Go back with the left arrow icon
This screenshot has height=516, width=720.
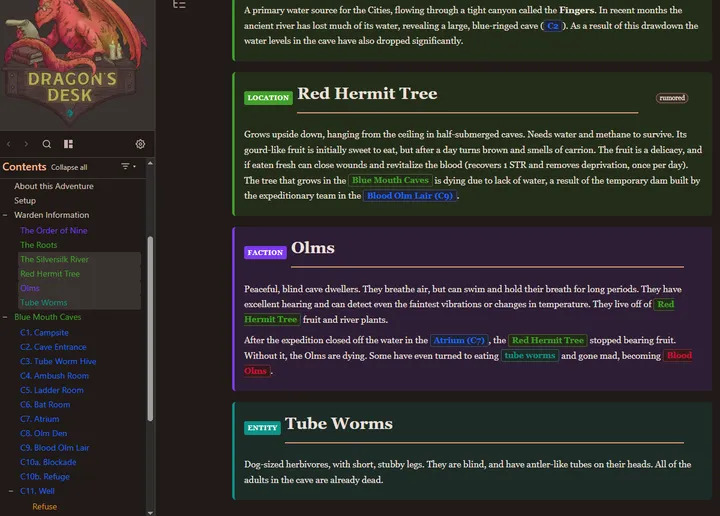click(9, 144)
